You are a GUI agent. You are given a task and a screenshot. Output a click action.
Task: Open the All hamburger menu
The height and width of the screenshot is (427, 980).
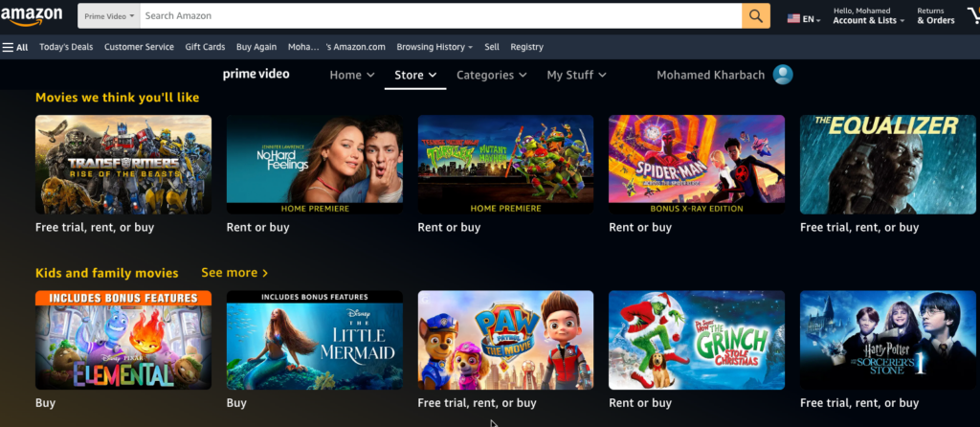point(15,47)
